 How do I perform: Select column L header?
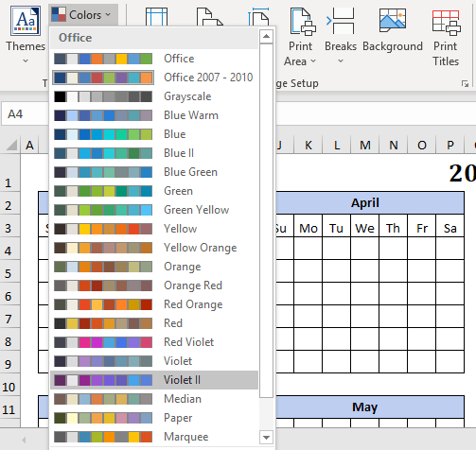(x=337, y=146)
